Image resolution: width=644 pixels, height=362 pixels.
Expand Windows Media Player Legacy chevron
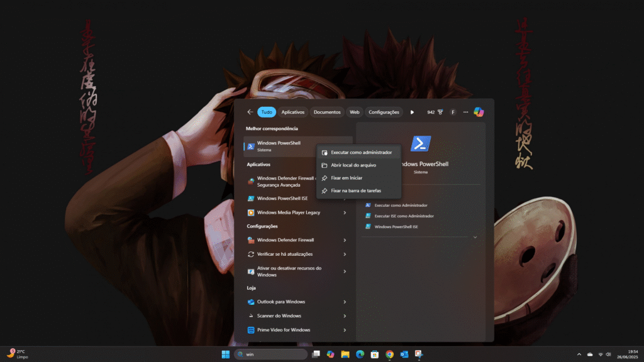click(x=345, y=212)
